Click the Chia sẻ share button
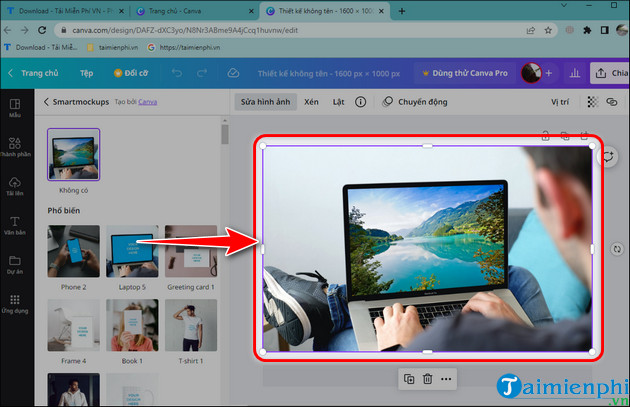 pyautogui.click(x=610, y=73)
